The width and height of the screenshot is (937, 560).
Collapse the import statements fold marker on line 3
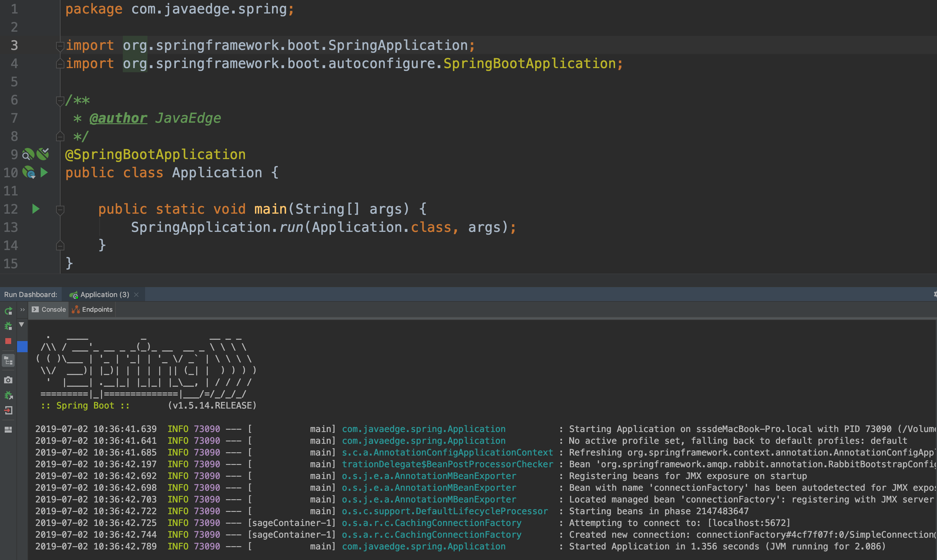[x=60, y=46]
